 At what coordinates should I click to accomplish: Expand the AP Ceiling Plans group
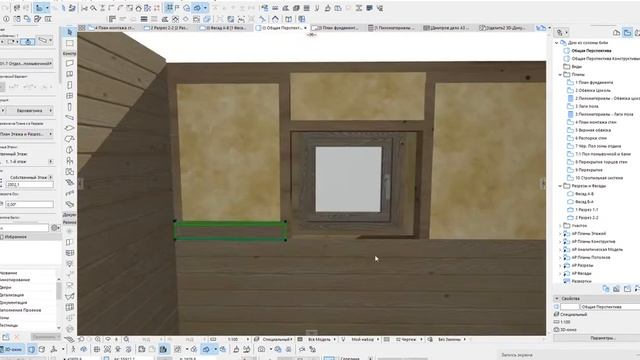[x=560, y=257]
